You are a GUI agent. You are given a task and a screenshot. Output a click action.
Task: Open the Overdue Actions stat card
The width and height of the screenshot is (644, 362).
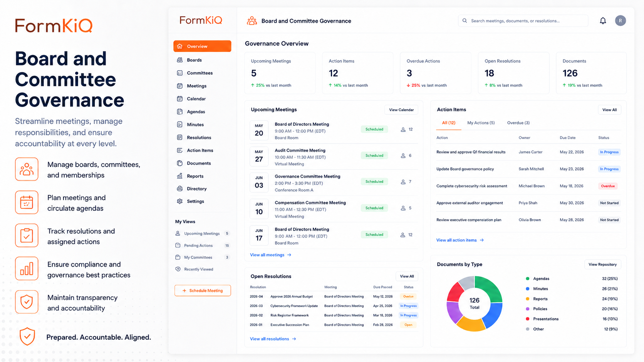coord(435,73)
